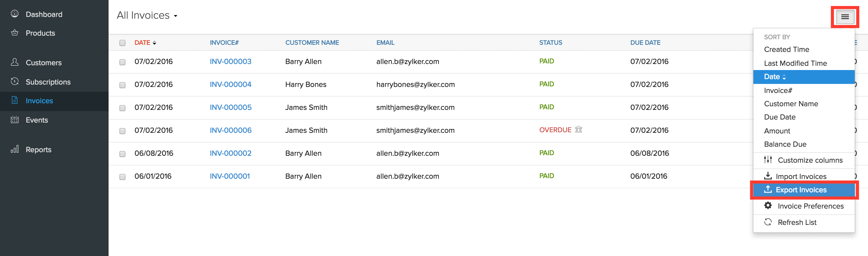This screenshot has width=868, height=256.
Task: Open invoice link INV-000004
Action: pos(230,84)
